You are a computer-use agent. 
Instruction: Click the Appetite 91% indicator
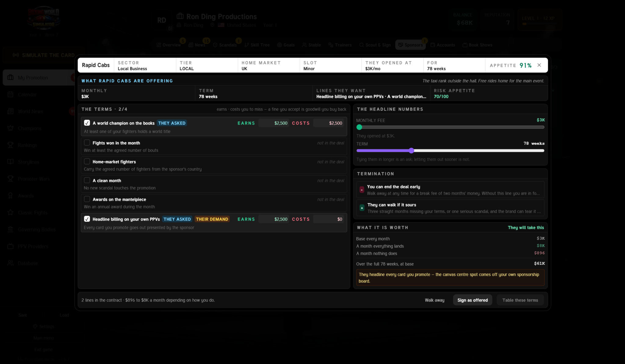tap(511, 65)
